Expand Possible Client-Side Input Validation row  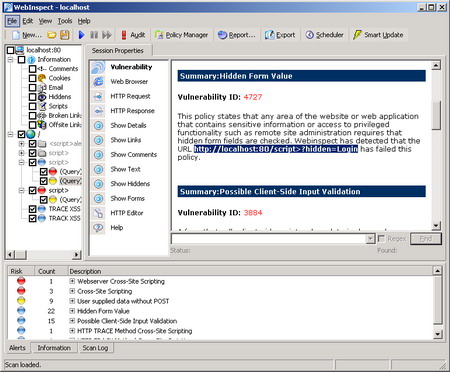point(72,321)
